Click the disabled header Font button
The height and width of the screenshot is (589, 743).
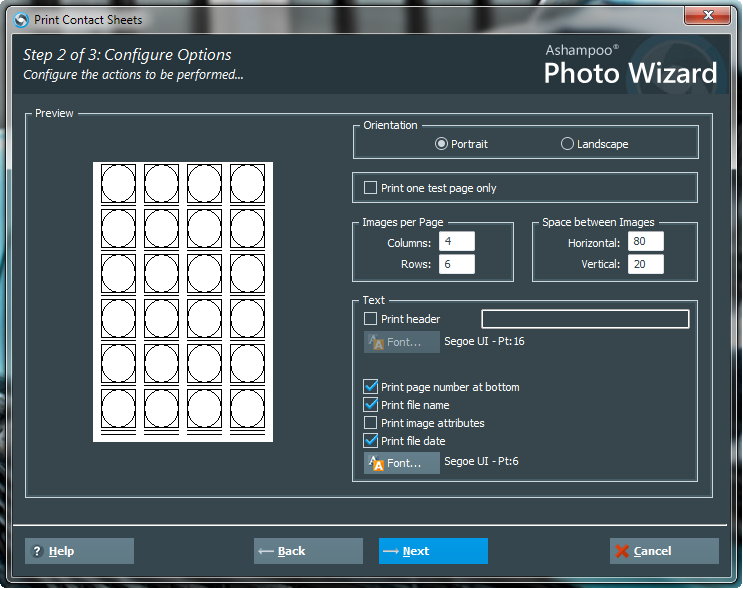(402, 342)
